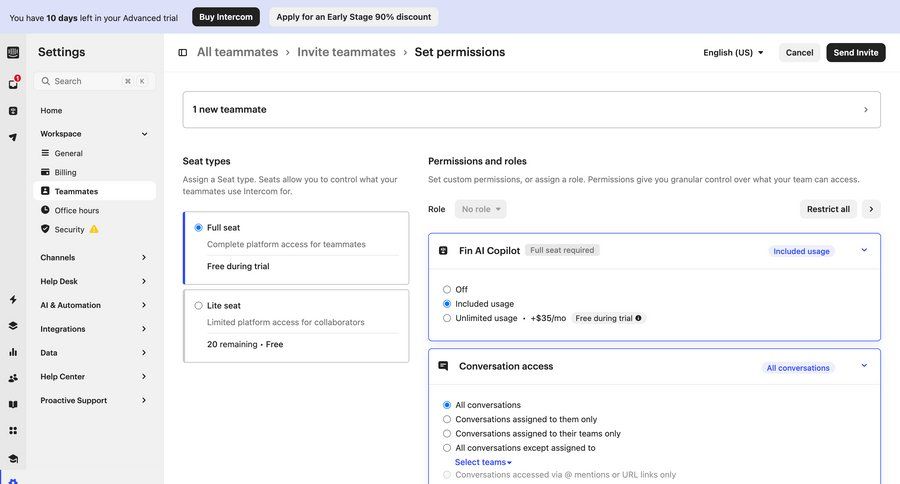Choose Included usage for Fin AI Copilot

tap(447, 304)
